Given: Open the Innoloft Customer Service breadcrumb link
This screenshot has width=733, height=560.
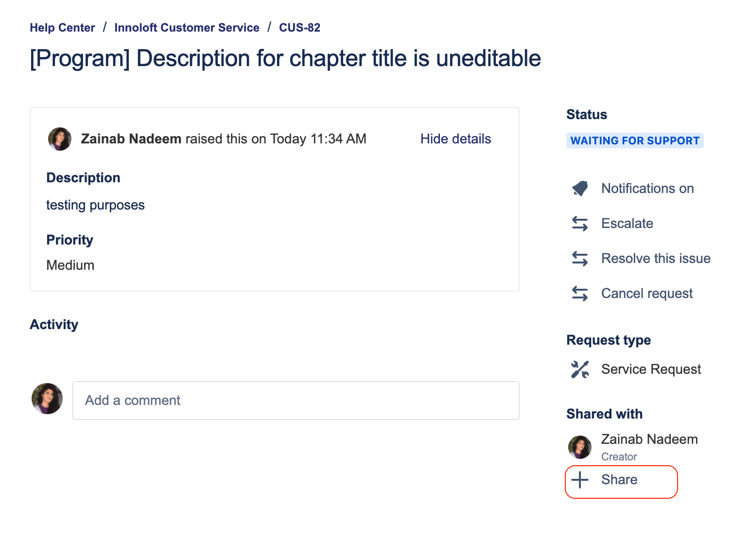Looking at the screenshot, I should click(x=187, y=28).
